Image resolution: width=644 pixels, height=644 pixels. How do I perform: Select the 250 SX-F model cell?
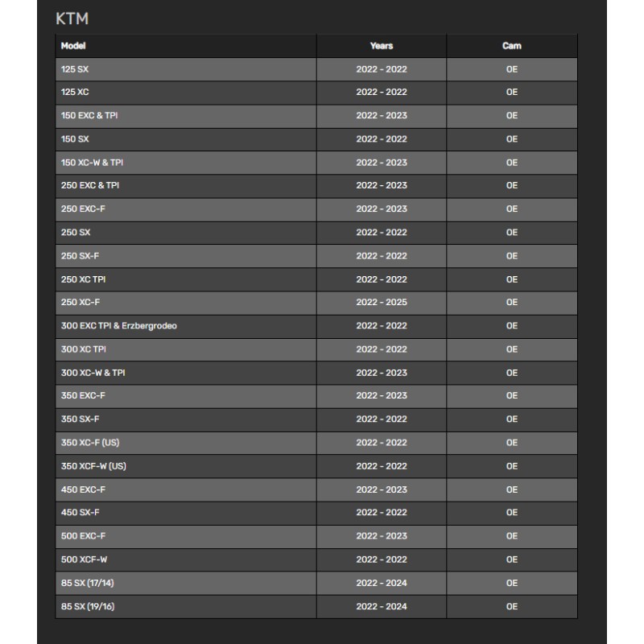80,256
